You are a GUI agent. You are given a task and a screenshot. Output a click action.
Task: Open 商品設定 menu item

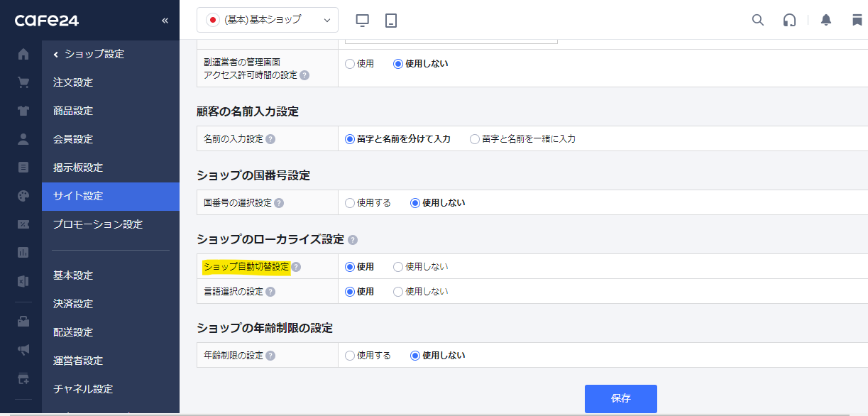pyautogui.click(x=111, y=111)
